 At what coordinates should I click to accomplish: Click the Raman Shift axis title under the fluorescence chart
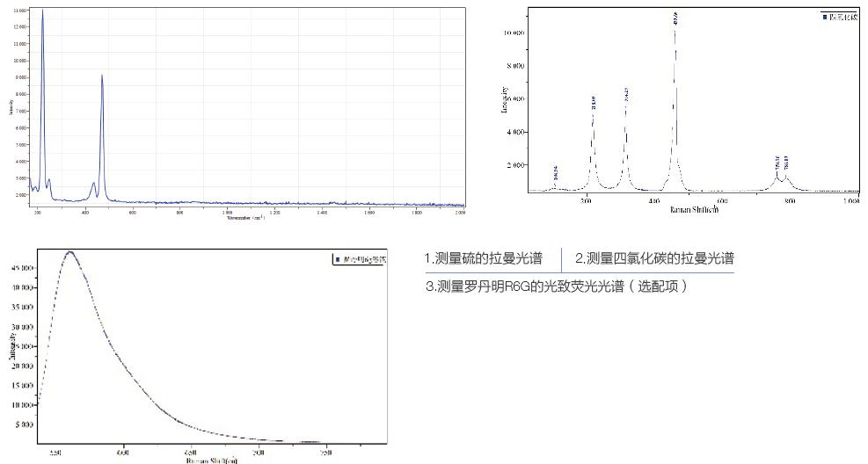coord(211,460)
